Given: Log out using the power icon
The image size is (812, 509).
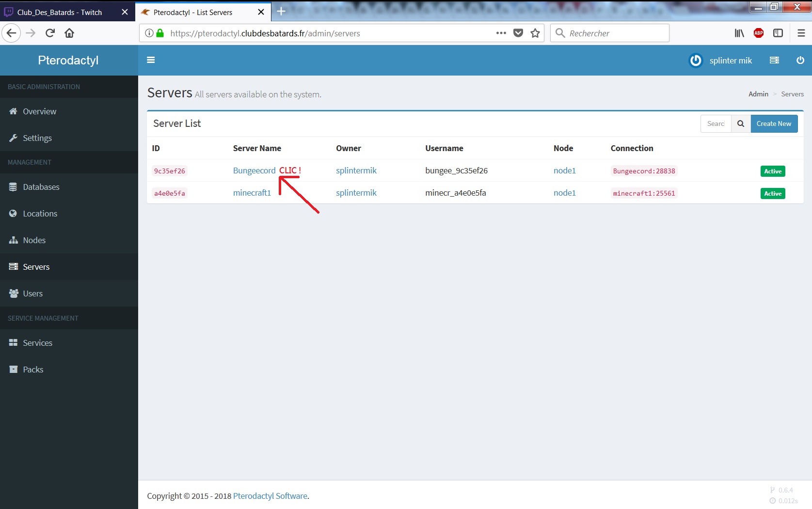Looking at the screenshot, I should tap(800, 60).
